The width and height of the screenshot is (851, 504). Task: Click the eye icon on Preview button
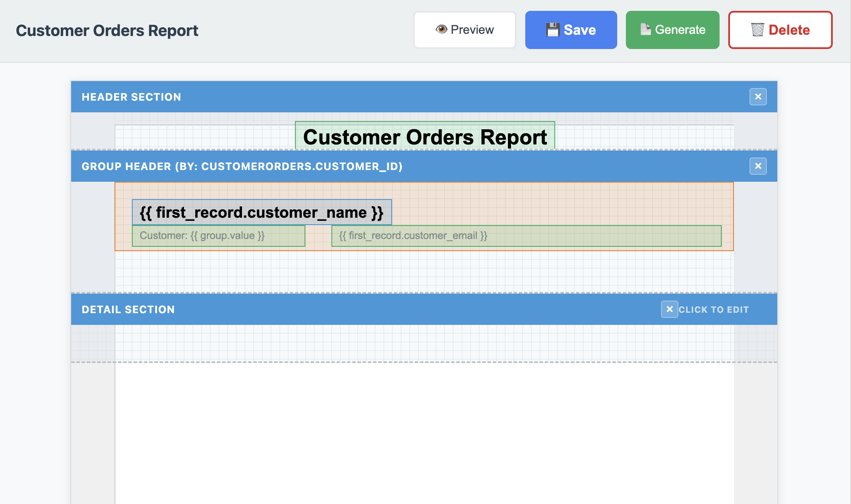(x=442, y=29)
